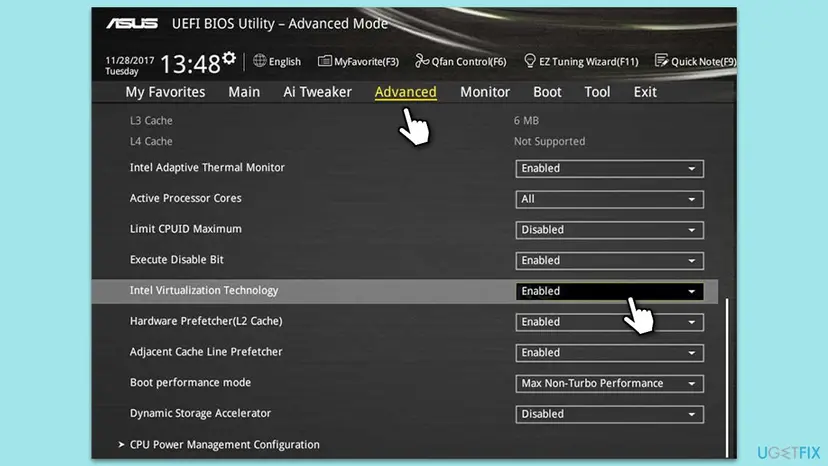Open the Exit tab

(645, 92)
